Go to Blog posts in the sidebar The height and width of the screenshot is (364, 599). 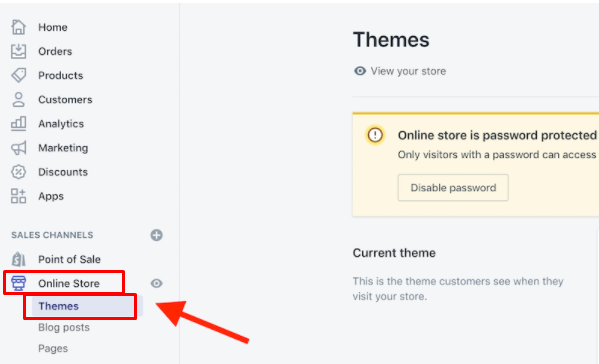(64, 327)
